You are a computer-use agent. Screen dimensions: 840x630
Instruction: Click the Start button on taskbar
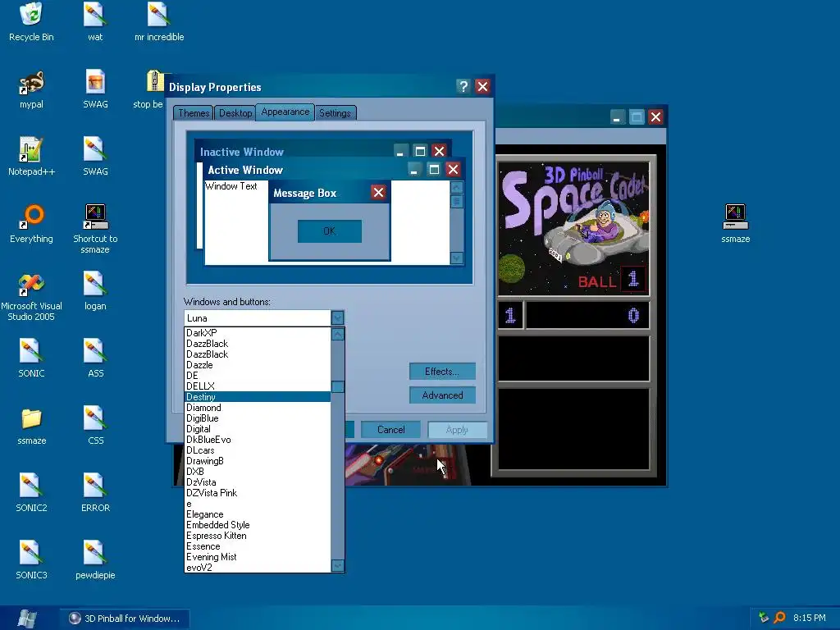pyautogui.click(x=27, y=619)
